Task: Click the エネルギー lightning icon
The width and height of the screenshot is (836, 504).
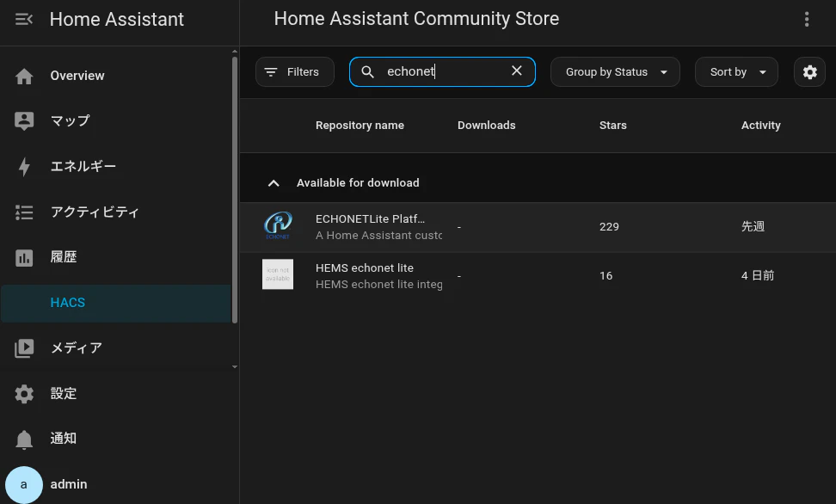Action: click(24, 167)
